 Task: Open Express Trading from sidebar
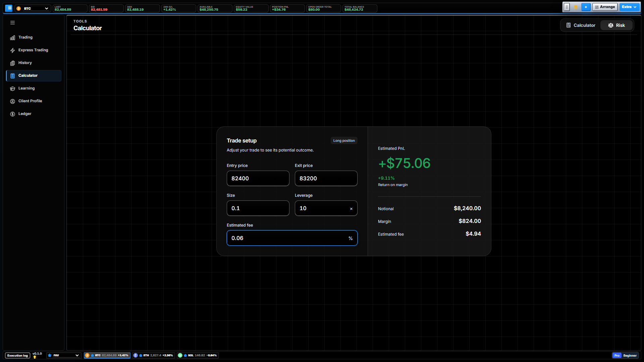[x=34, y=50]
